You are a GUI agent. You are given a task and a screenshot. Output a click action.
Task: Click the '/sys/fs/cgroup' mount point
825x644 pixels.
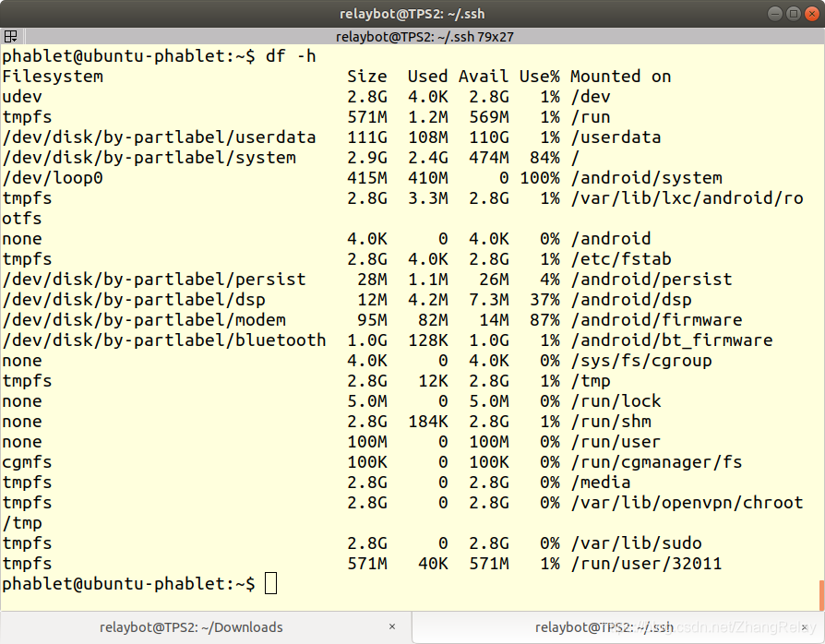click(x=641, y=361)
